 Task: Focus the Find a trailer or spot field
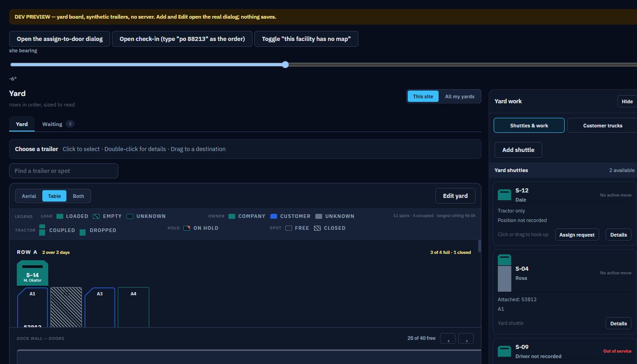point(64,171)
